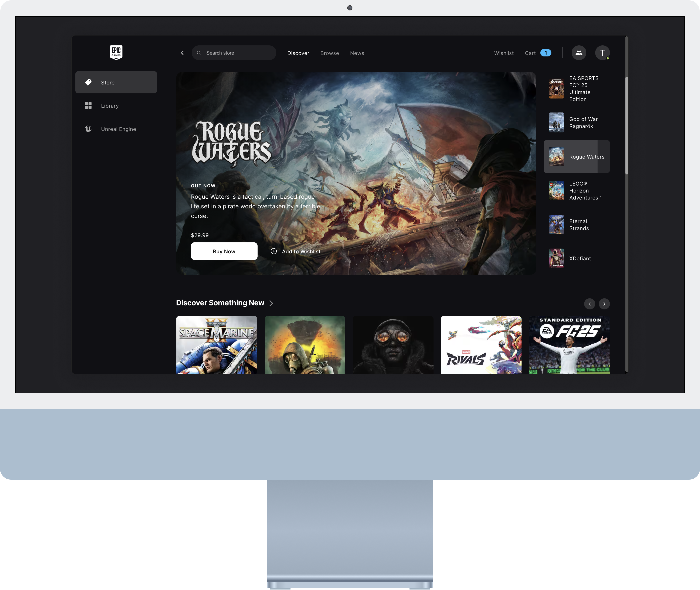The image size is (700, 590).
Task: Click the Store tag icon
Action: 88,82
